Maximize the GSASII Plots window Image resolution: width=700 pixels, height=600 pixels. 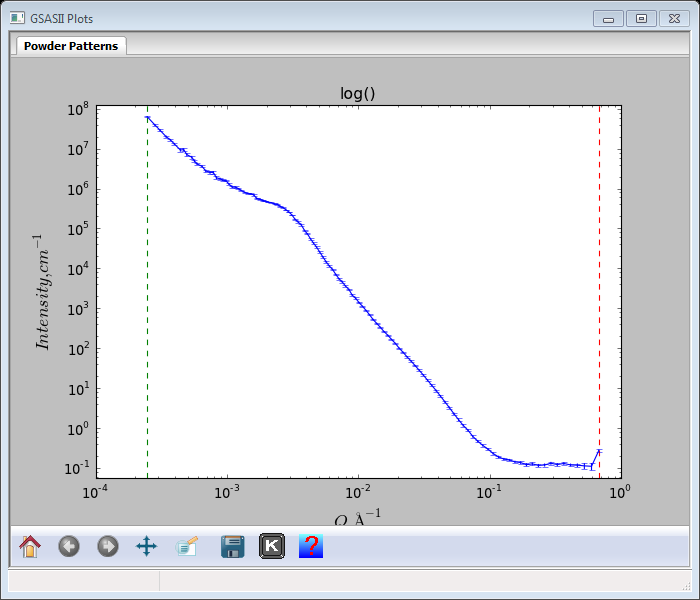click(x=641, y=19)
